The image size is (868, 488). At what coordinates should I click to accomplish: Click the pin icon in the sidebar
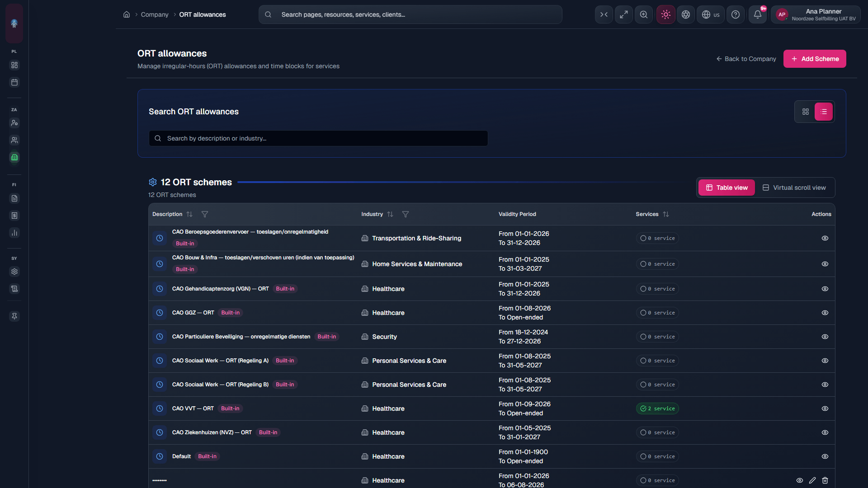point(14,316)
